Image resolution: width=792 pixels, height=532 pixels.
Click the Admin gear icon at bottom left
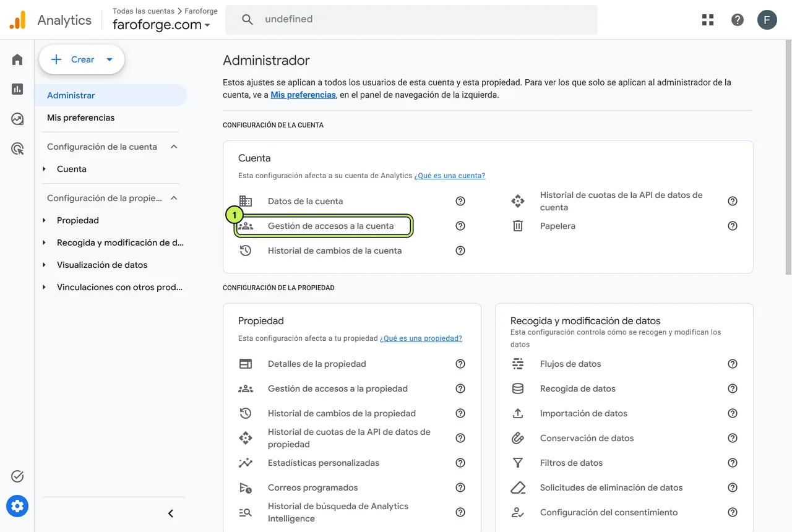click(x=17, y=507)
